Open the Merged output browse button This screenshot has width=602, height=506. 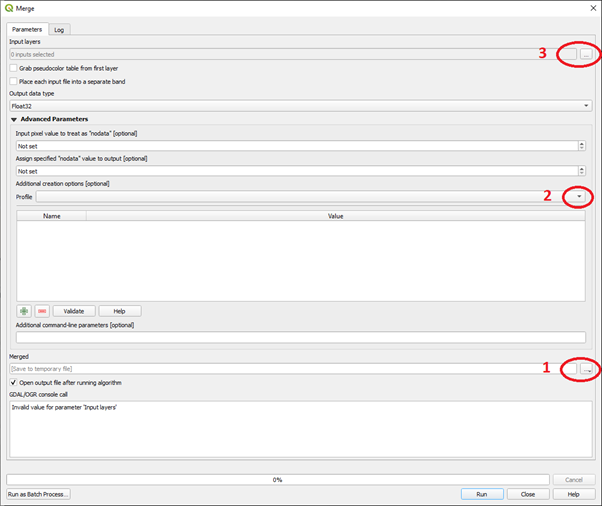pyautogui.click(x=587, y=369)
